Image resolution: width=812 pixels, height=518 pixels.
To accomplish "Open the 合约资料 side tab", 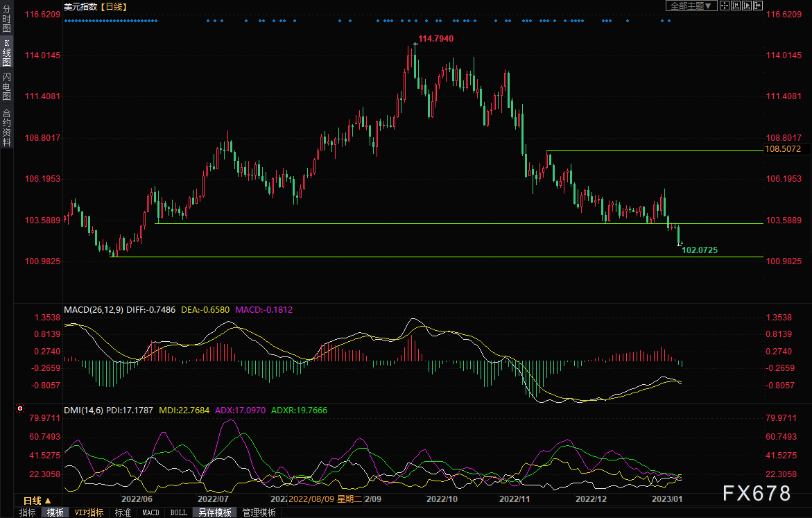I will pos(6,127).
